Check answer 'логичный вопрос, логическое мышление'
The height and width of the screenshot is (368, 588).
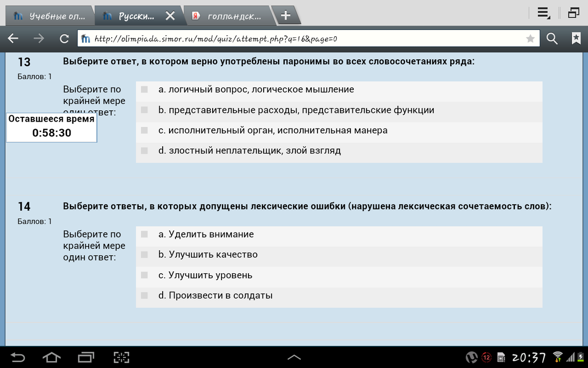(x=144, y=89)
